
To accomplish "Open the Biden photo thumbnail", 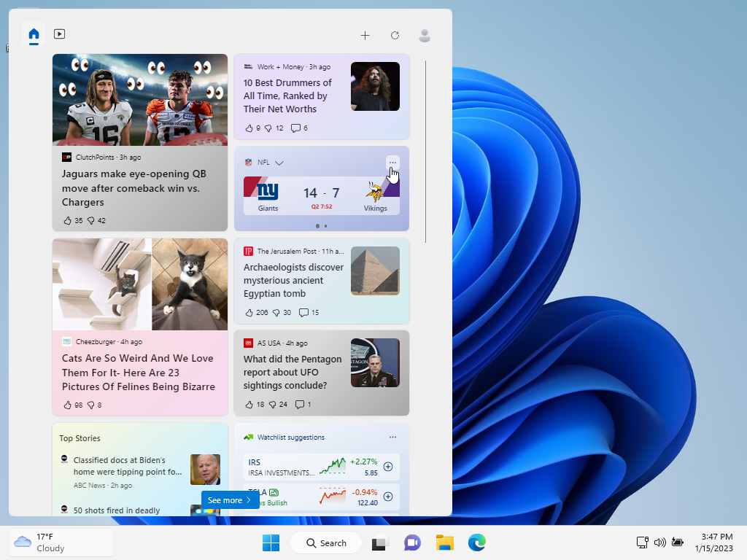I will tap(205, 470).
